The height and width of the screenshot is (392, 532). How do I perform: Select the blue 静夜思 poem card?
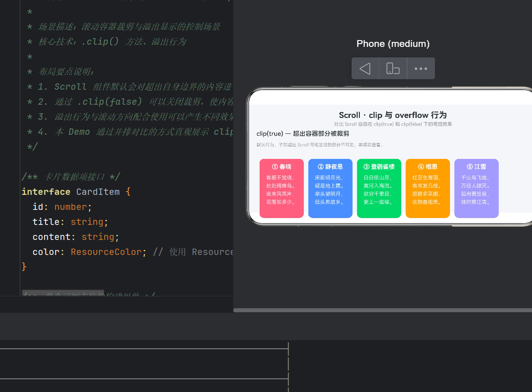click(x=330, y=188)
